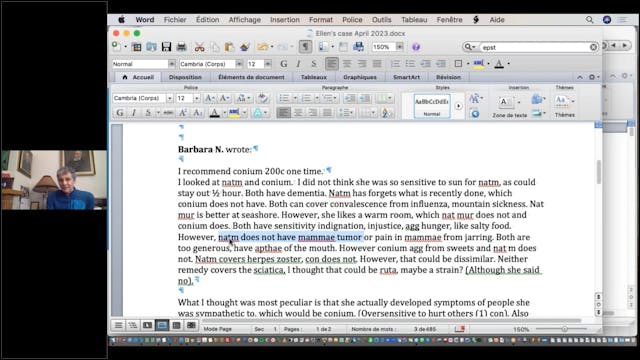This screenshot has width=640, height=360.
Task: Toggle italic I in formatting toolbar
Action: pos(298,64)
